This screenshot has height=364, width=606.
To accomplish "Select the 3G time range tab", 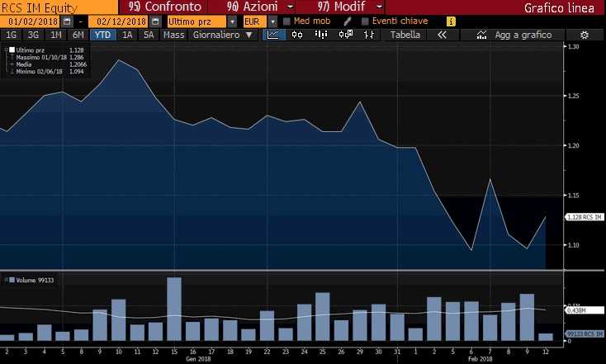I will pyautogui.click(x=33, y=35).
